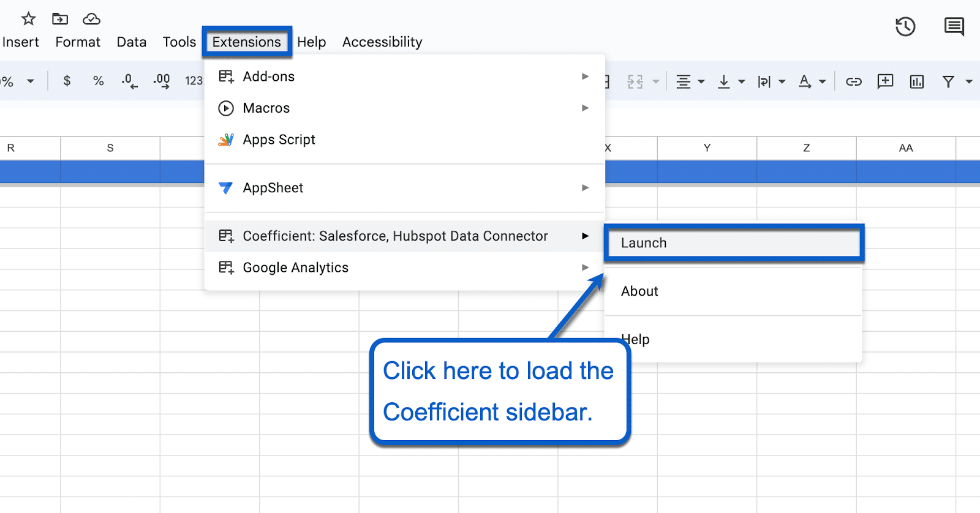Open vertical align dropdown
Image resolution: width=980 pixels, height=513 pixels.
tap(731, 81)
